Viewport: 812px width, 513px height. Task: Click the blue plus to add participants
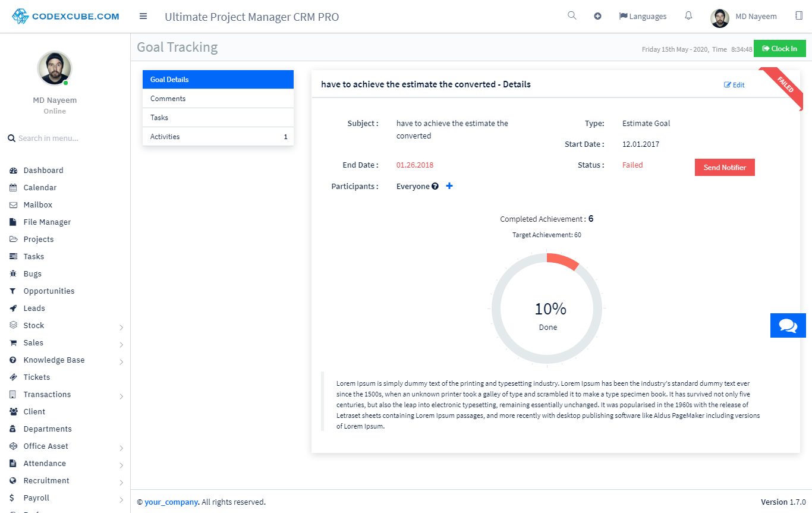(x=449, y=186)
